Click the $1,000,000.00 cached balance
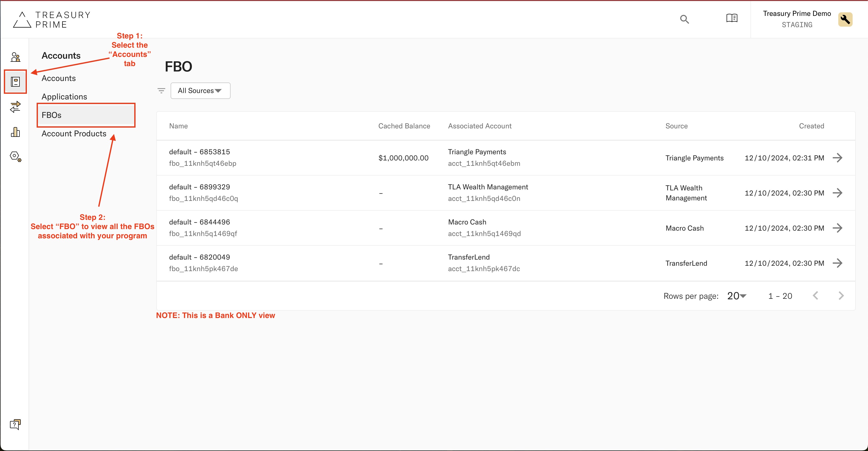Image resolution: width=868 pixels, height=451 pixels. [403, 158]
